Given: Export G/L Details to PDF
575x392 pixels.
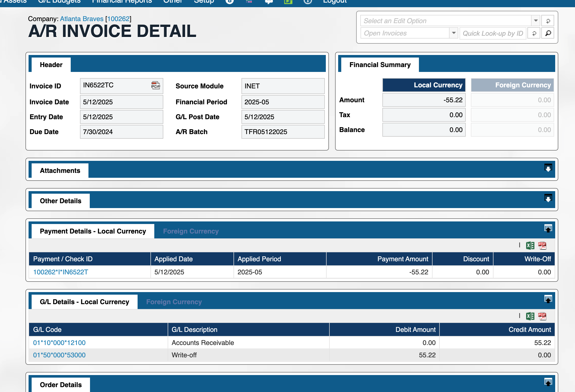Looking at the screenshot, I should 542,316.
